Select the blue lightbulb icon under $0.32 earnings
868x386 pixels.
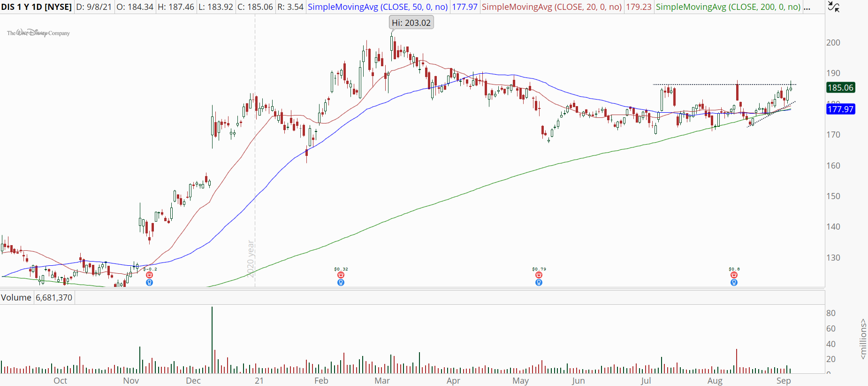(x=341, y=283)
